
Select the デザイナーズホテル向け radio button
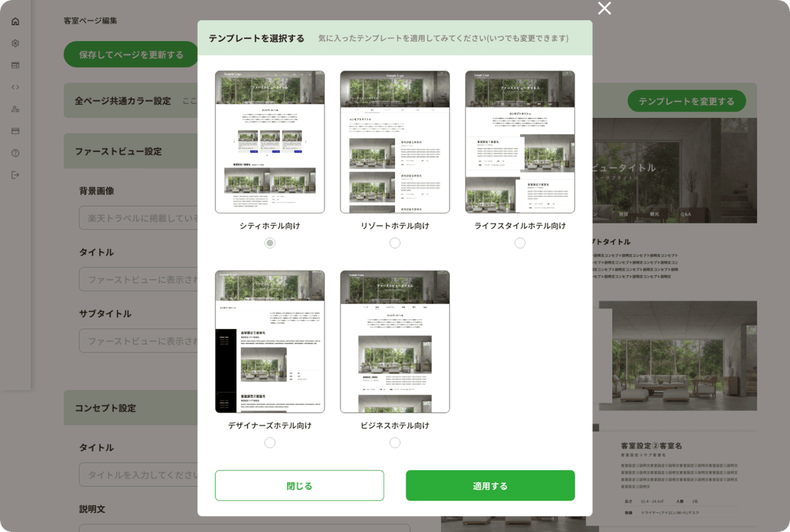[x=270, y=442]
